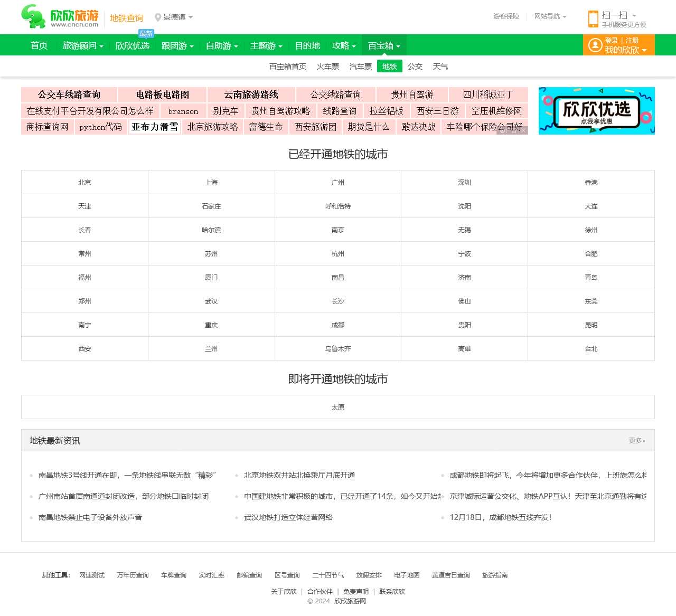The width and height of the screenshot is (676, 616).
Task: Choose 北京 in the subway city table
Action: 84,183
